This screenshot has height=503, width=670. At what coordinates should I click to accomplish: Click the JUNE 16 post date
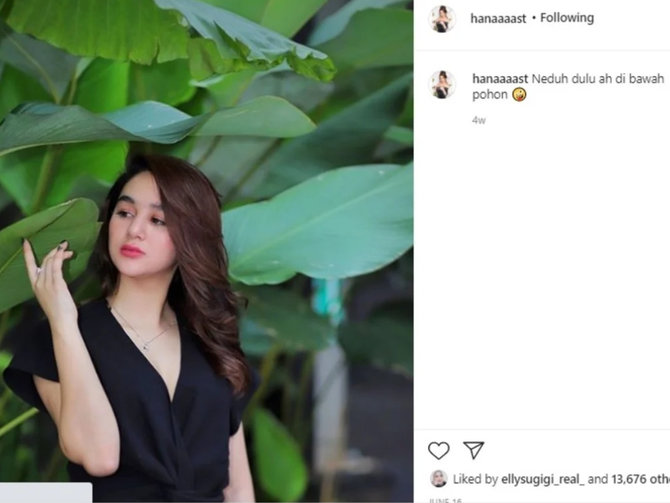[445, 500]
